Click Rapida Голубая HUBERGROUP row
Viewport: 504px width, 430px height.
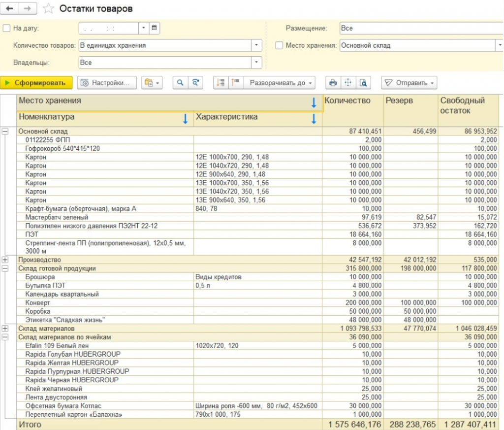pos(257,354)
